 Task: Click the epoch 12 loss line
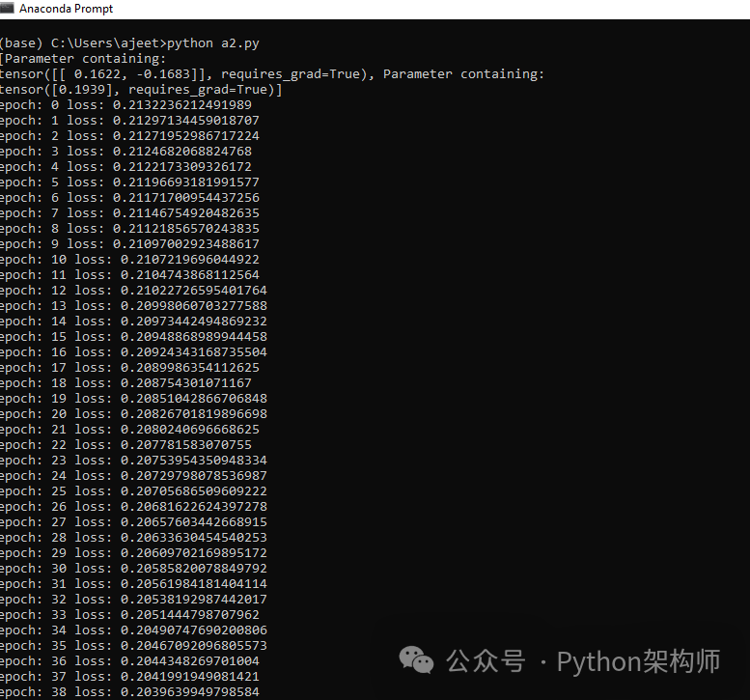[133, 291]
